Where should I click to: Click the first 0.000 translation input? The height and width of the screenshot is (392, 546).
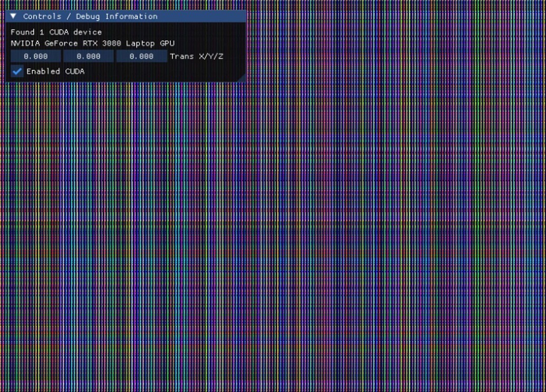point(35,56)
